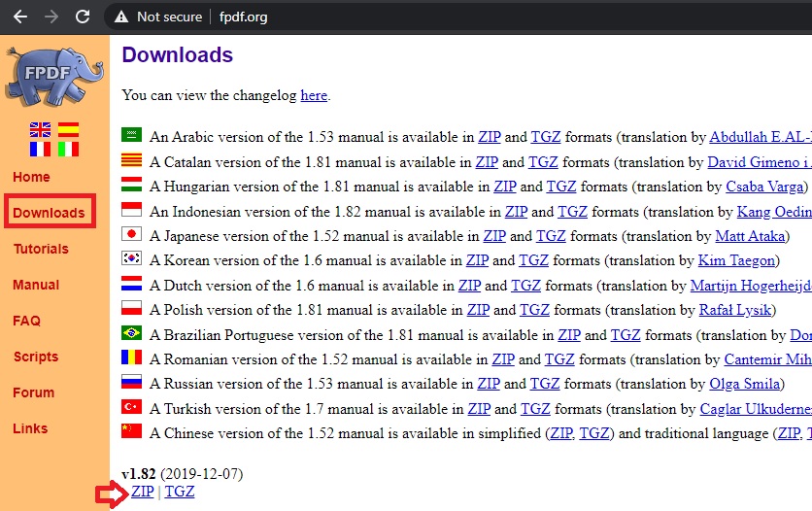This screenshot has width=812, height=511.
Task: Click the Polish version flag icon
Action: [x=131, y=308]
